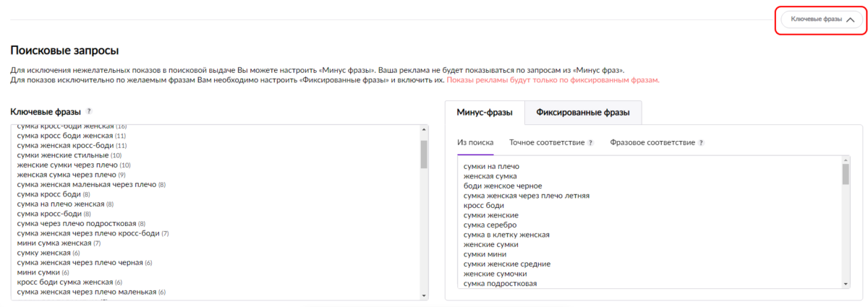Click minus-phrase 'сумка в клетку женская'

(506, 235)
